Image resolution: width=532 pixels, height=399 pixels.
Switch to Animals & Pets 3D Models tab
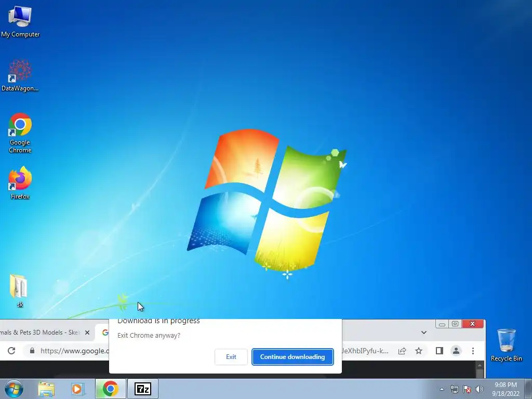tap(40, 332)
